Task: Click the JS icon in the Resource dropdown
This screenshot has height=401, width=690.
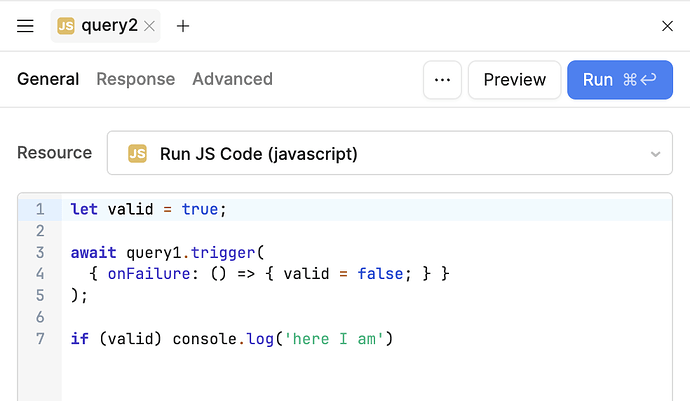Action: 137,154
